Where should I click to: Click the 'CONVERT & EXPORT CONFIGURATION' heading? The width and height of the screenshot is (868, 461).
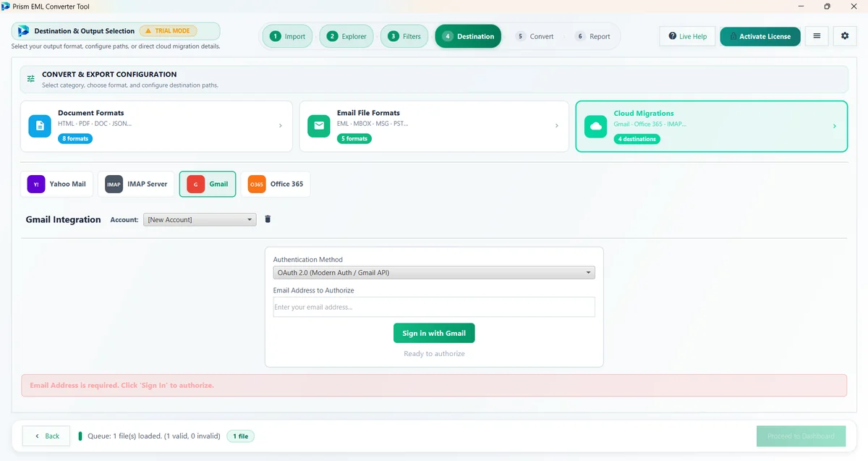pos(109,74)
